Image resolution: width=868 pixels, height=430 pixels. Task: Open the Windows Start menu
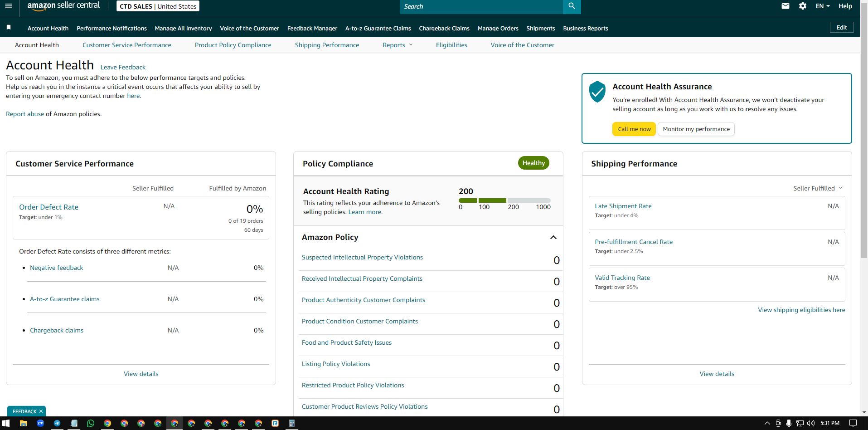pos(6,423)
